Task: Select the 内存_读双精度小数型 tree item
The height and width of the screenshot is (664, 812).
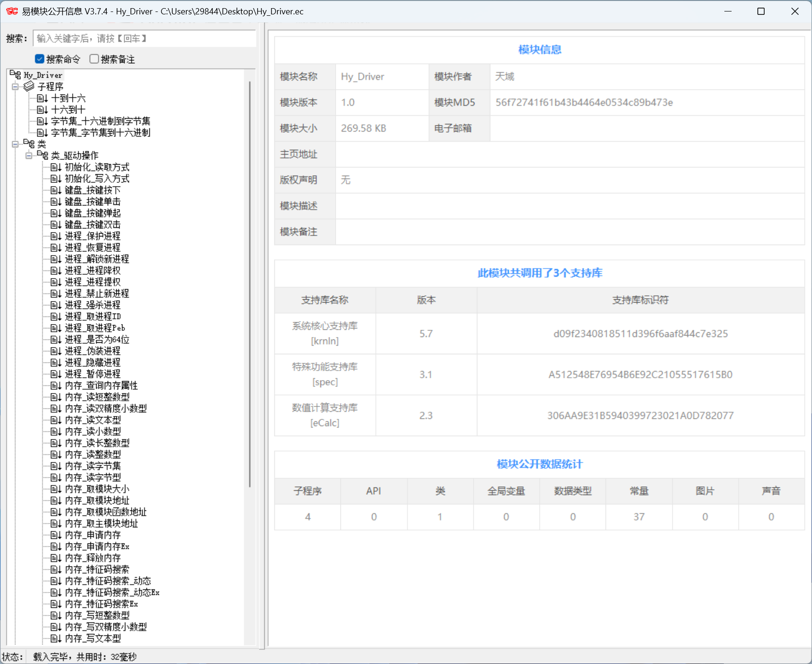Action: (106, 408)
